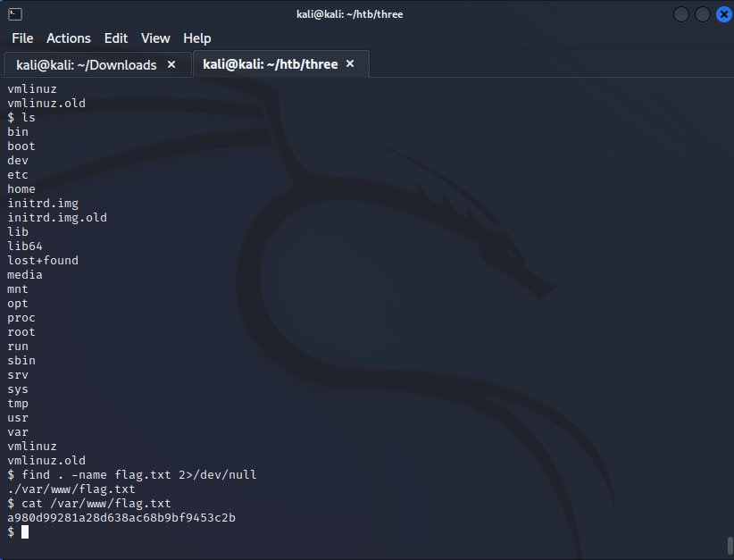The image size is (734, 560).
Task: Click the terminal scrollbar thumb
Action: [729, 545]
